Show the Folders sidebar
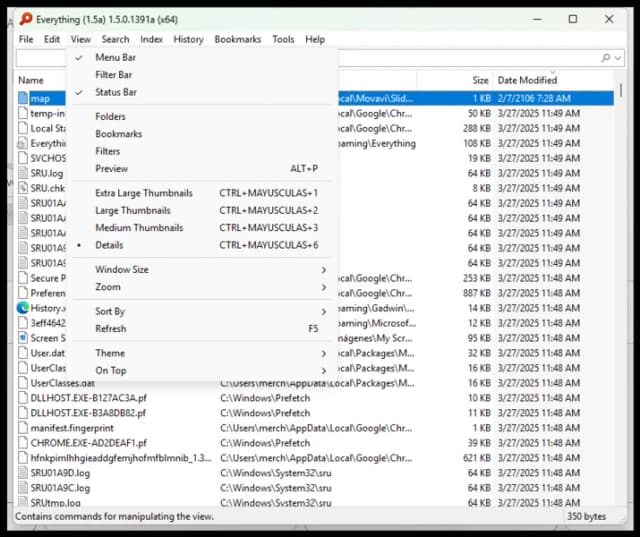The height and width of the screenshot is (537, 640). coord(201,117)
